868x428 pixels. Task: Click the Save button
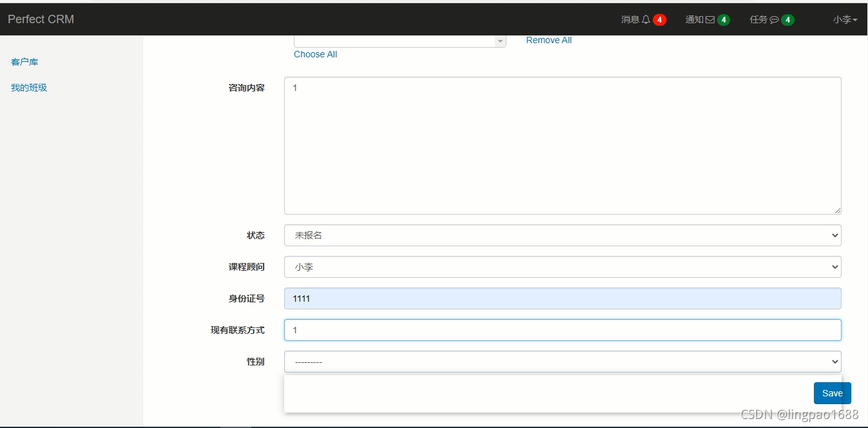click(832, 393)
